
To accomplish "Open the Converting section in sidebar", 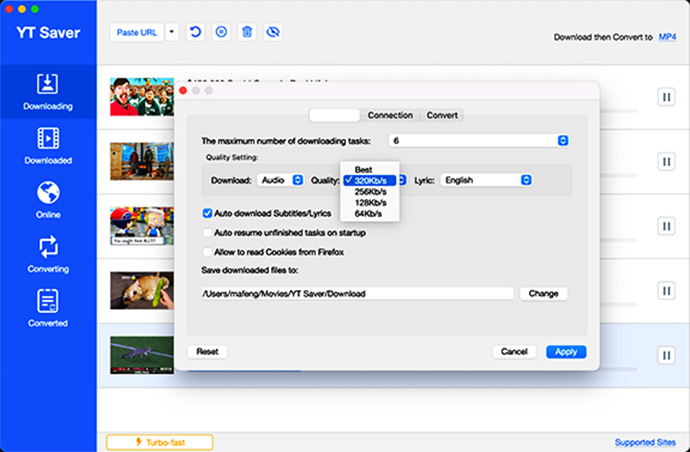I will click(48, 254).
